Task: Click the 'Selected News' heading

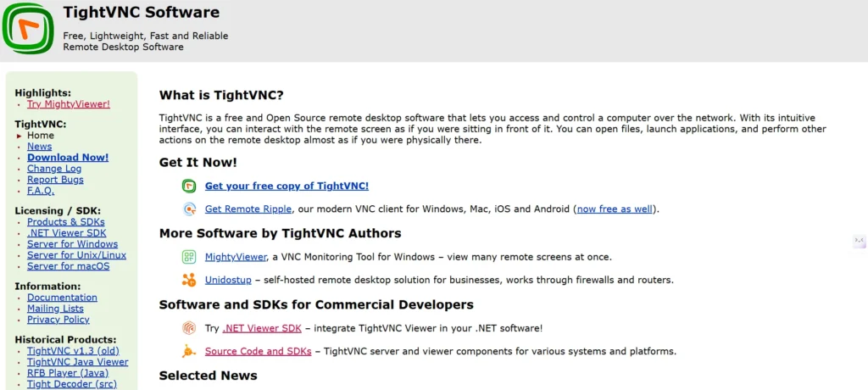Action: pyautogui.click(x=209, y=376)
